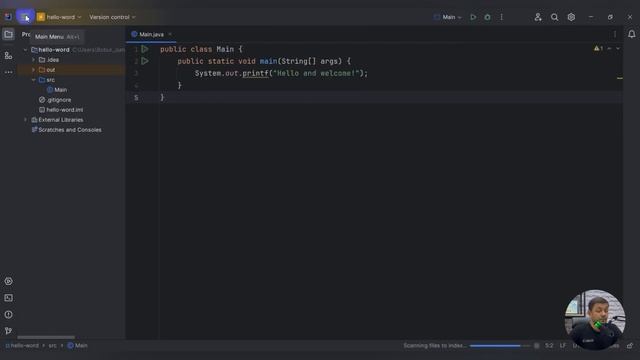Viewport: 640px width, 360px height.
Task: Open the Main Menu hamburger button
Action: pyautogui.click(x=25, y=17)
